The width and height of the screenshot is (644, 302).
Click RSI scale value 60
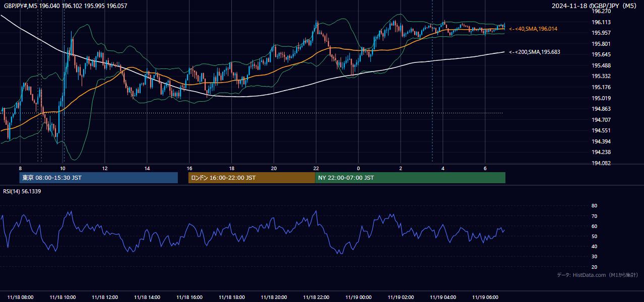(594, 226)
